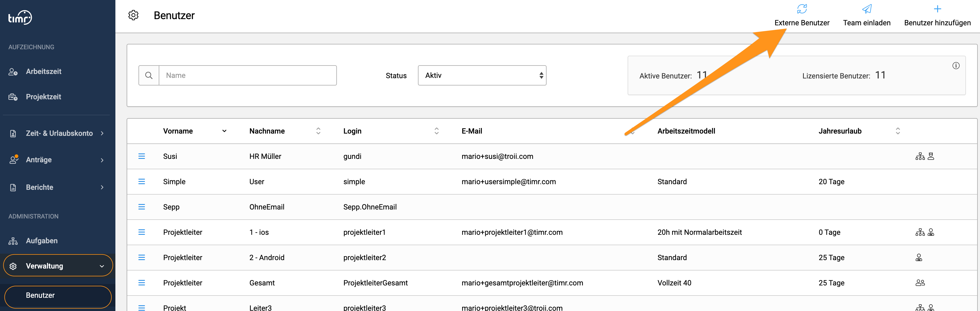Screen dimensions: 980x311
Task: Click Benutzer hinzufügen button label
Action: point(938,23)
